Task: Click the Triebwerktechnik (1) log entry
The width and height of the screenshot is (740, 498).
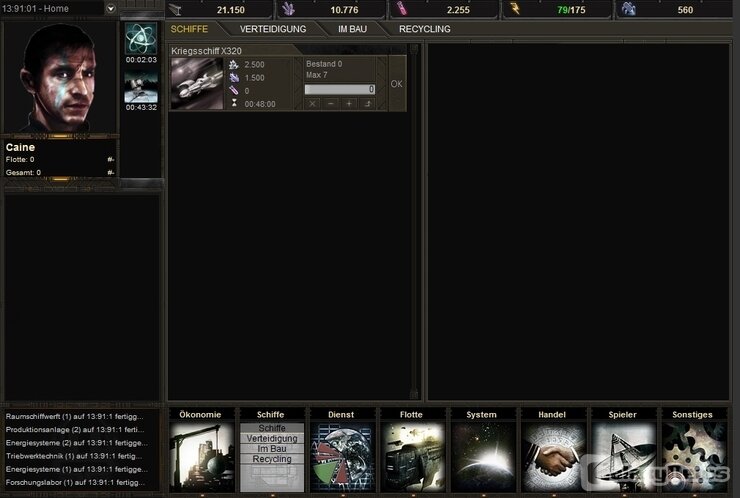Action: pos(74,456)
